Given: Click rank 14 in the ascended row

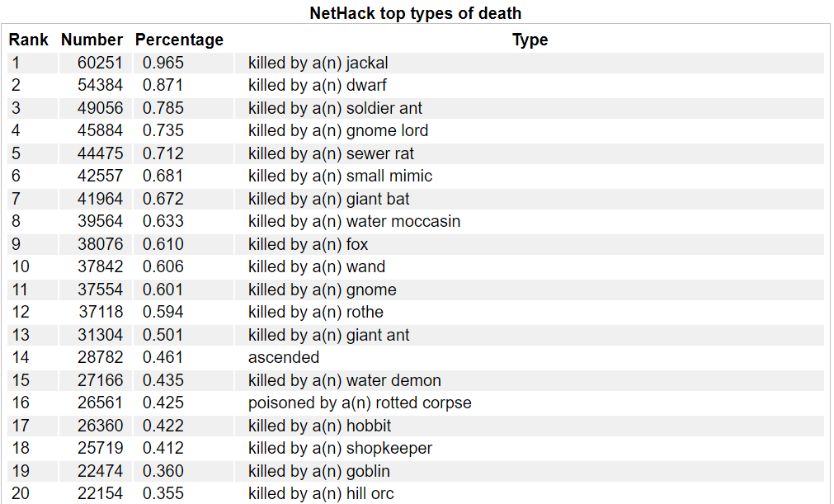Looking at the screenshot, I should tap(21, 357).
